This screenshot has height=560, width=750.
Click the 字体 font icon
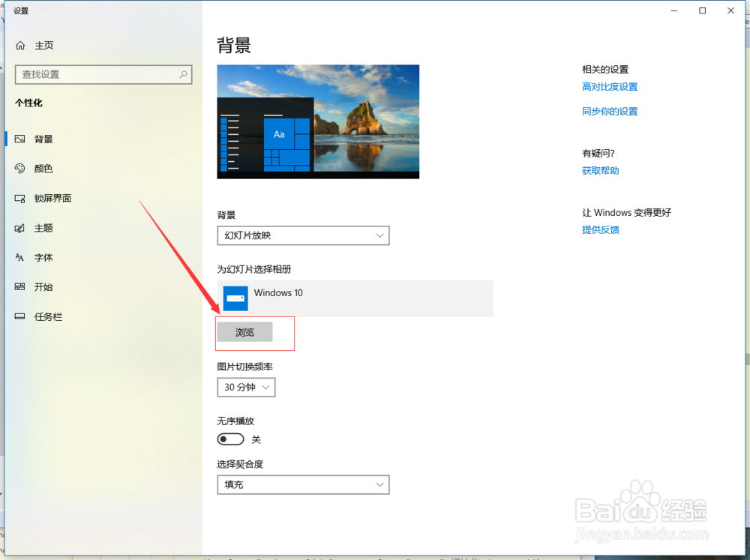click(19, 257)
